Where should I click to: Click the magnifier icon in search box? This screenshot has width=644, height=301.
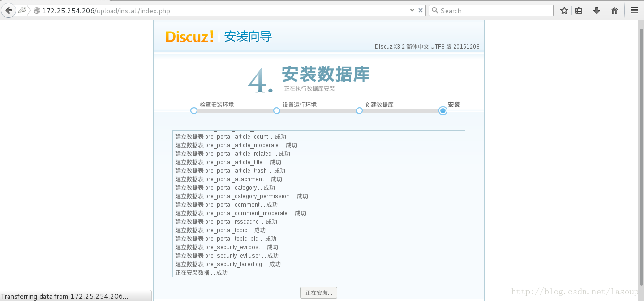(x=435, y=10)
